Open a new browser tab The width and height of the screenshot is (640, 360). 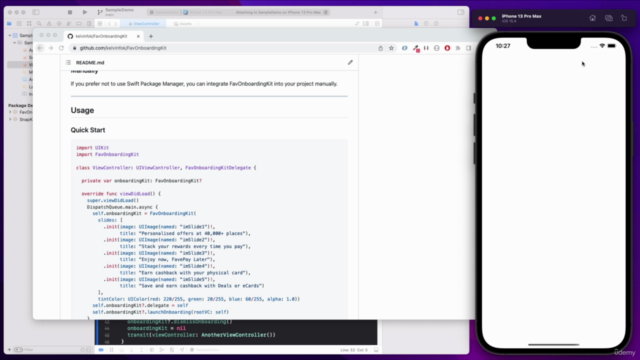click(x=151, y=36)
